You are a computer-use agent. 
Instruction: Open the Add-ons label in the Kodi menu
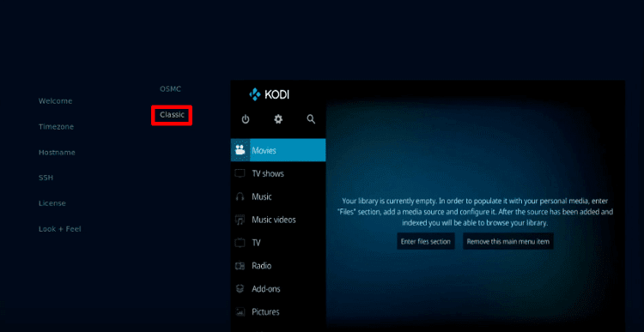click(266, 289)
